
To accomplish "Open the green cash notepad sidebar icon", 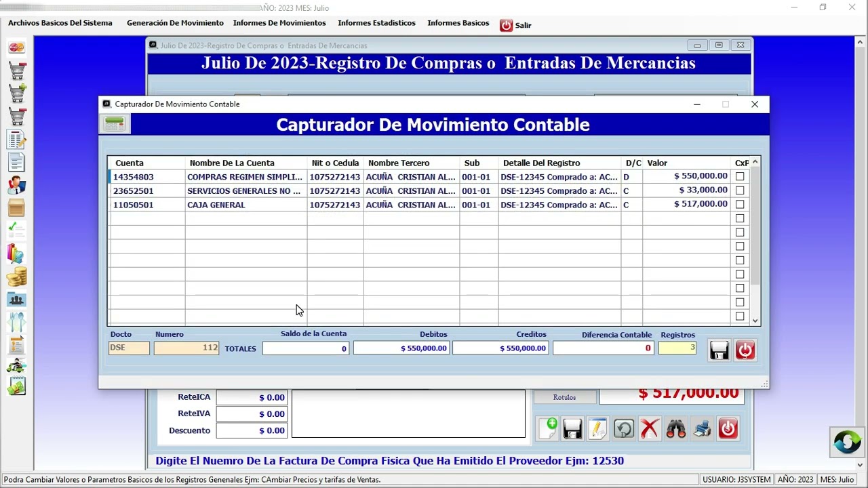I will click(16, 387).
